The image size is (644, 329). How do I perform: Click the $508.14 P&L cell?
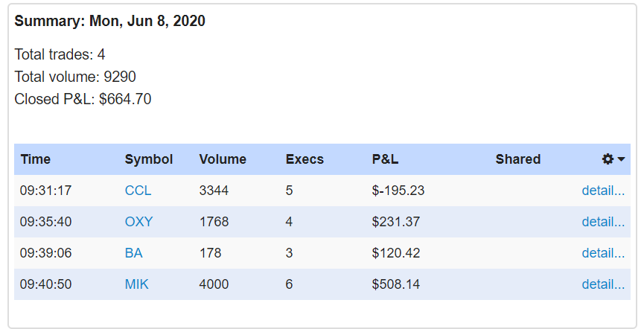[396, 284]
